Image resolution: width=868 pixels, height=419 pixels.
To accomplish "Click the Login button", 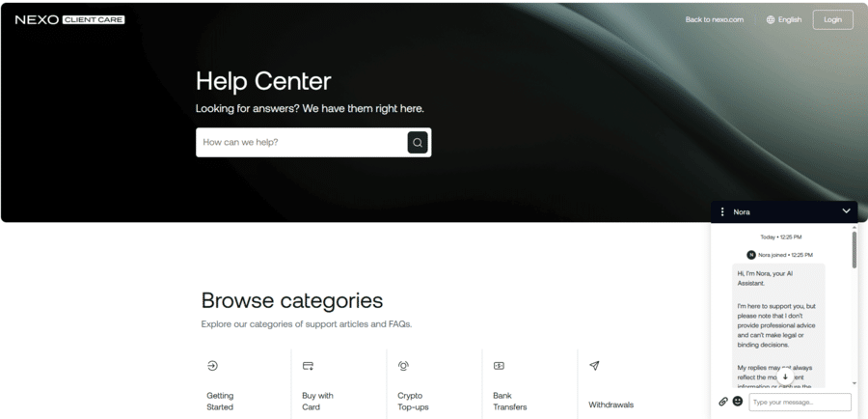I will click(832, 19).
